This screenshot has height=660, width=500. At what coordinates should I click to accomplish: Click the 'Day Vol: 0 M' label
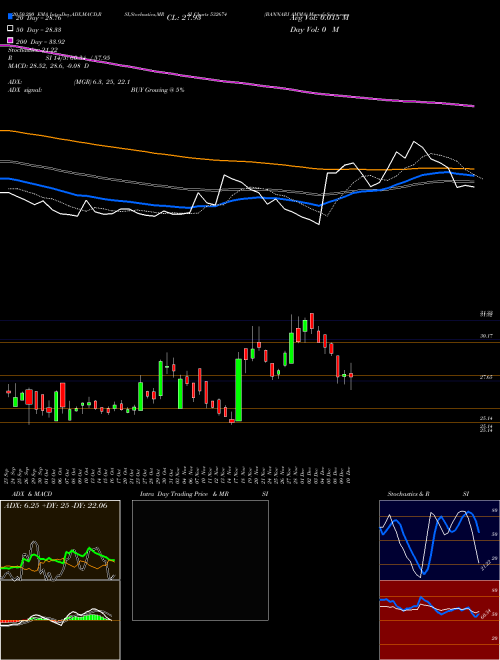pos(314,29)
